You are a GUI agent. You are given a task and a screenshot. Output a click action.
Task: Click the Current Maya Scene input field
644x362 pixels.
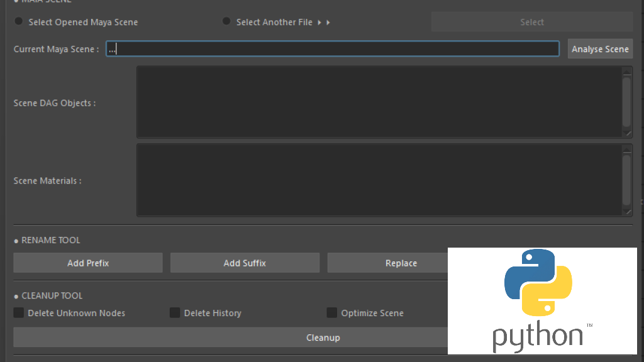(333, 49)
